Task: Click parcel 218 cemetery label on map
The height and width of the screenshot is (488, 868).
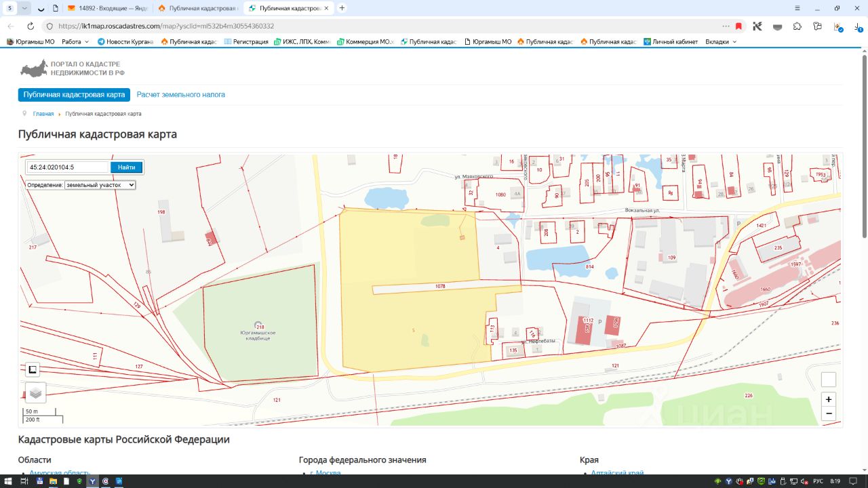Action: [x=260, y=327]
